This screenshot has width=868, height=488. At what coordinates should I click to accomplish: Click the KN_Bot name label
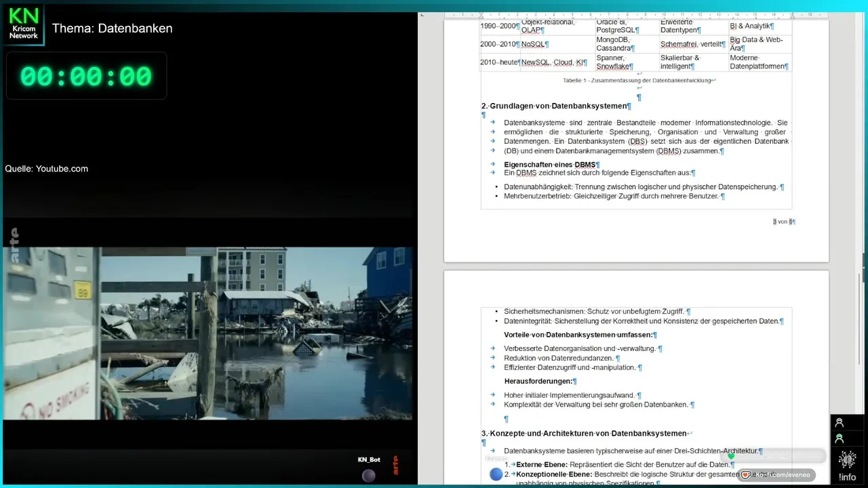(369, 460)
